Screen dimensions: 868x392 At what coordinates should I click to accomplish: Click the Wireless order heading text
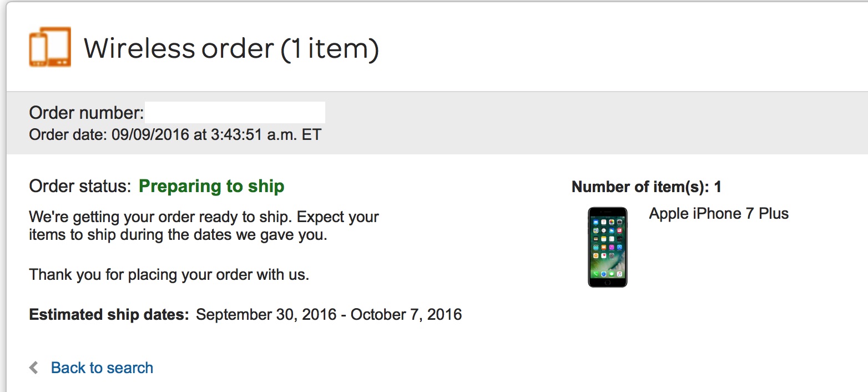[179, 49]
